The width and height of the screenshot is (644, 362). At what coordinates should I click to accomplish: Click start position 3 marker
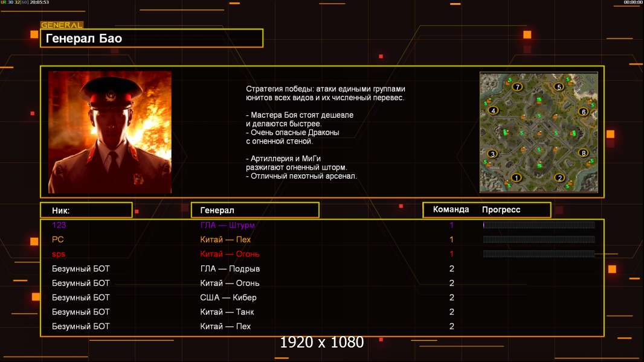[x=493, y=154]
